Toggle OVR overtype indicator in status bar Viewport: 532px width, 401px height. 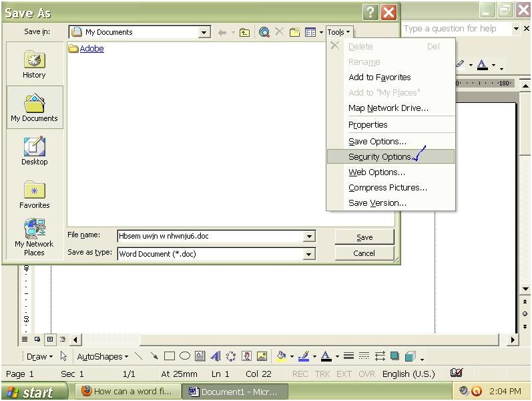point(366,374)
